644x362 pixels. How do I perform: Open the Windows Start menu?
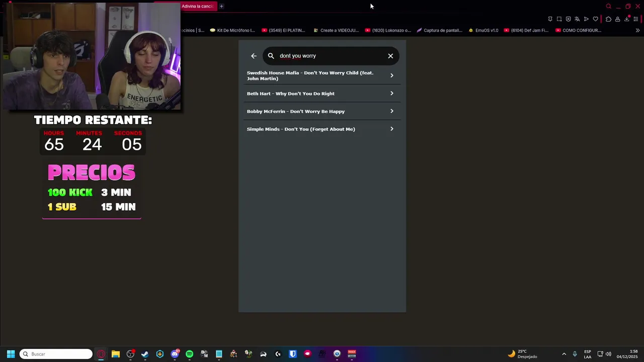click(x=11, y=354)
